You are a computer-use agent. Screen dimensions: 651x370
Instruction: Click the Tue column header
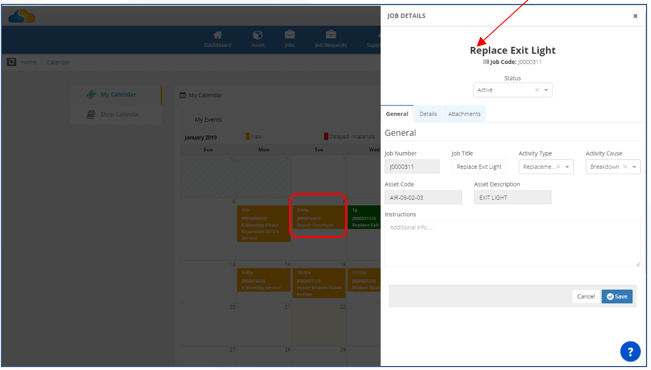[318, 149]
